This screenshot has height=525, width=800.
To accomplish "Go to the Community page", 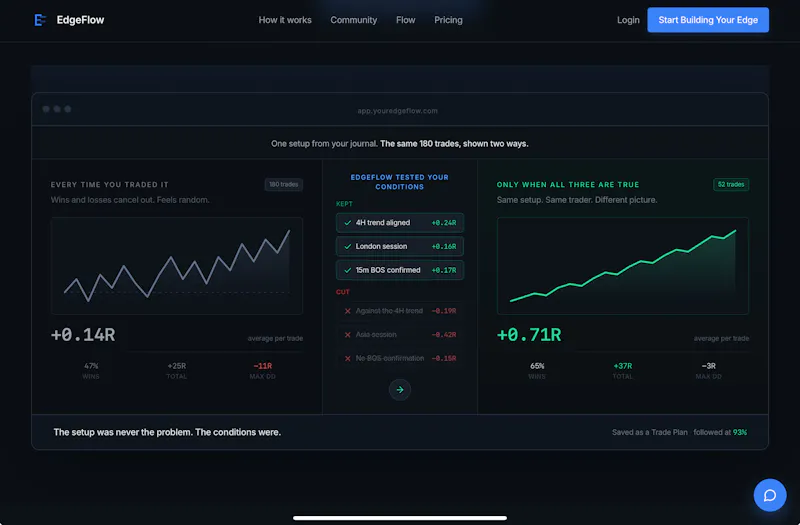I will coord(354,20).
